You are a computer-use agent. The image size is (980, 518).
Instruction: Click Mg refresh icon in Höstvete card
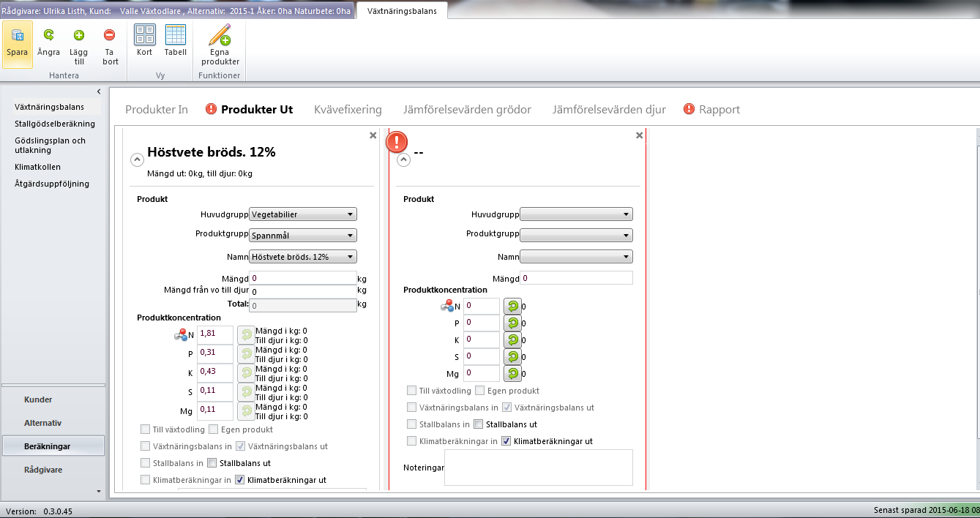246,410
